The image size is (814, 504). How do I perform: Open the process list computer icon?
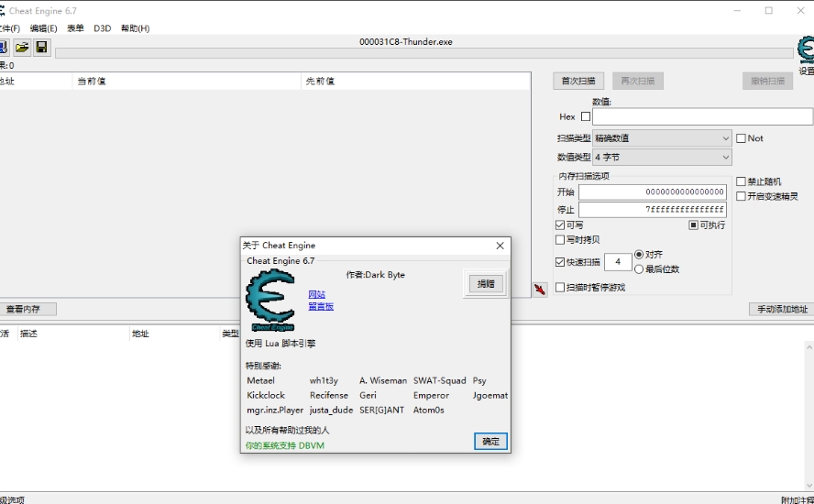[3, 48]
